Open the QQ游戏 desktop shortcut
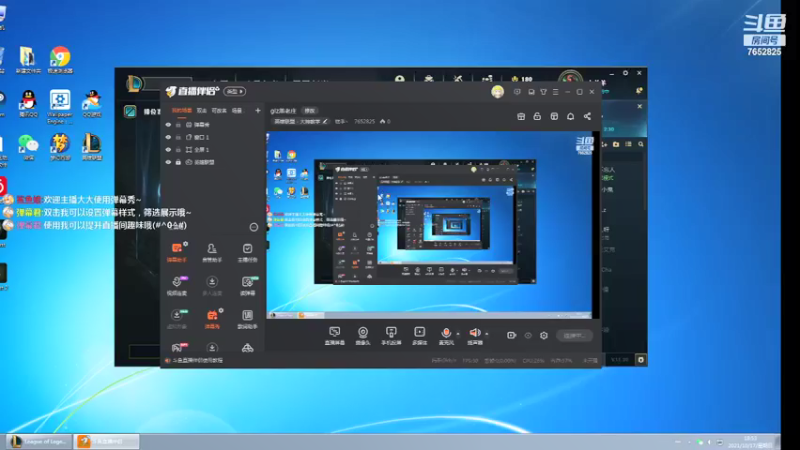 (92, 104)
